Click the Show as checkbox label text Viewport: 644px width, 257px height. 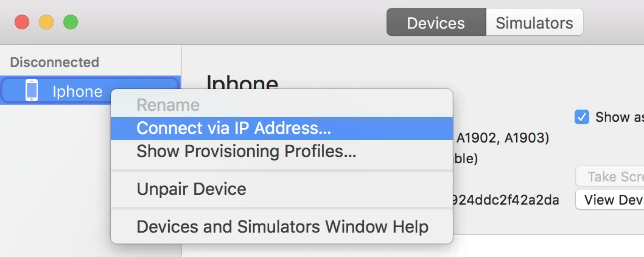(x=618, y=117)
